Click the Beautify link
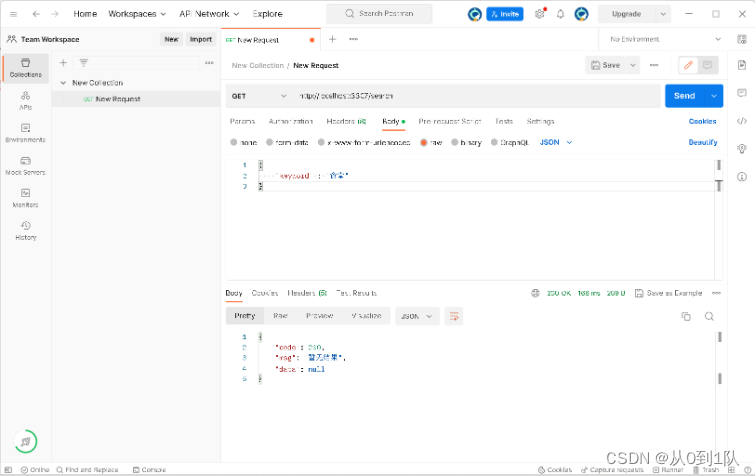This screenshot has height=476, width=755. point(703,142)
